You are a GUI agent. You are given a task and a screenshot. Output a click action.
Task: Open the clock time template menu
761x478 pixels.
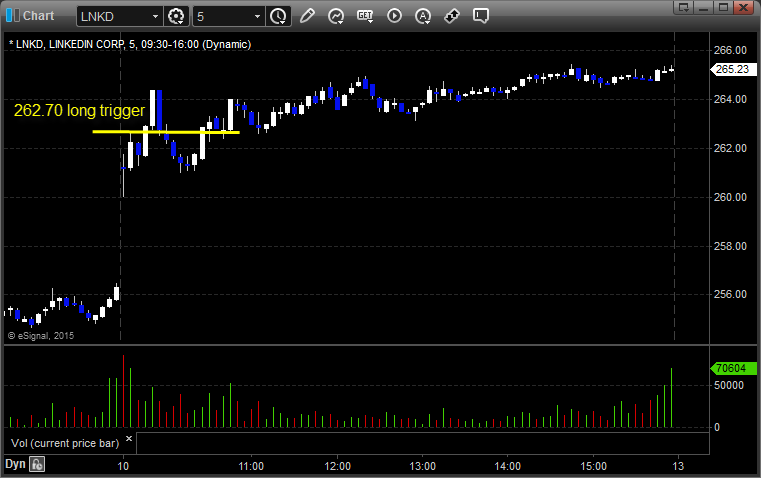(x=279, y=16)
